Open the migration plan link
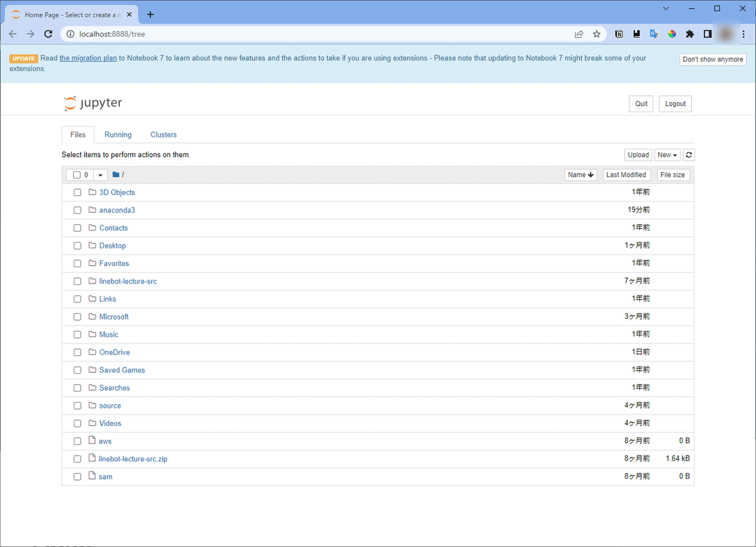The height and width of the screenshot is (547, 756). (x=88, y=58)
